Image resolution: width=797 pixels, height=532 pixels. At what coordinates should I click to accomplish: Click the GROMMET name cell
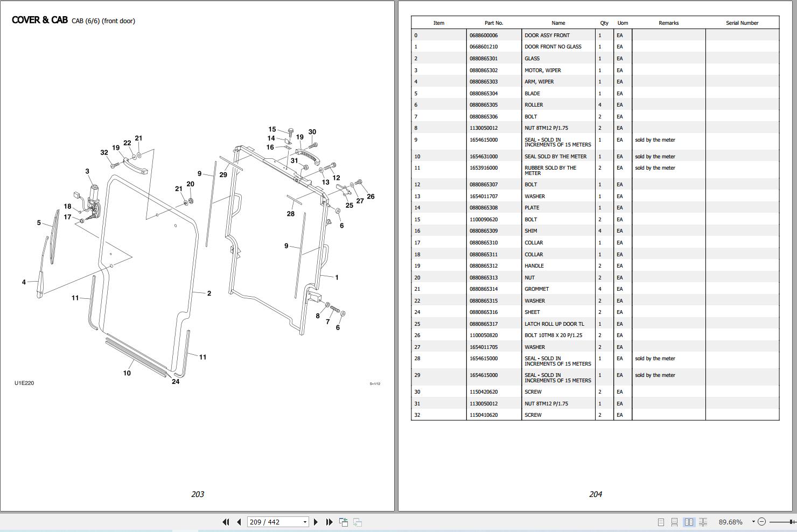click(537, 289)
